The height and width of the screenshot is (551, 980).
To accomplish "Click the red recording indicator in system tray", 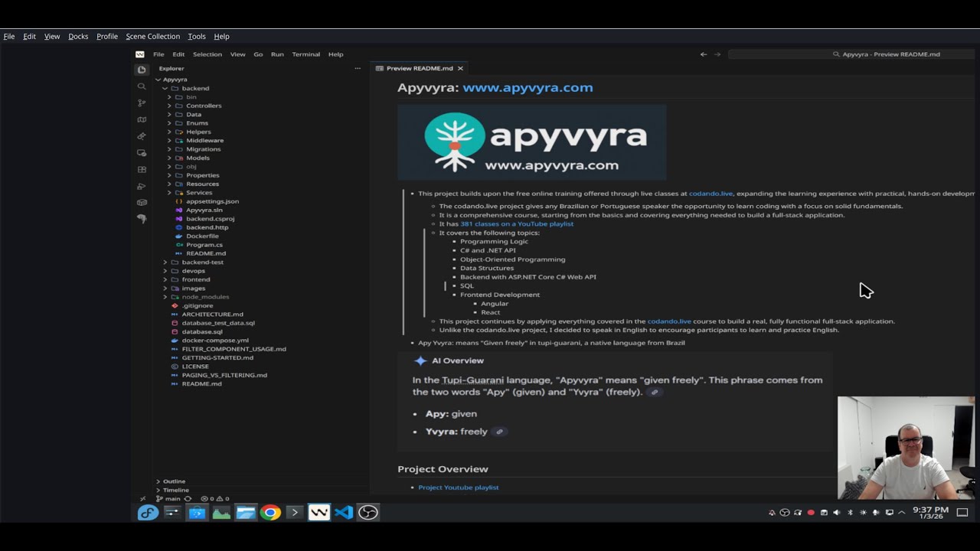I will (811, 513).
